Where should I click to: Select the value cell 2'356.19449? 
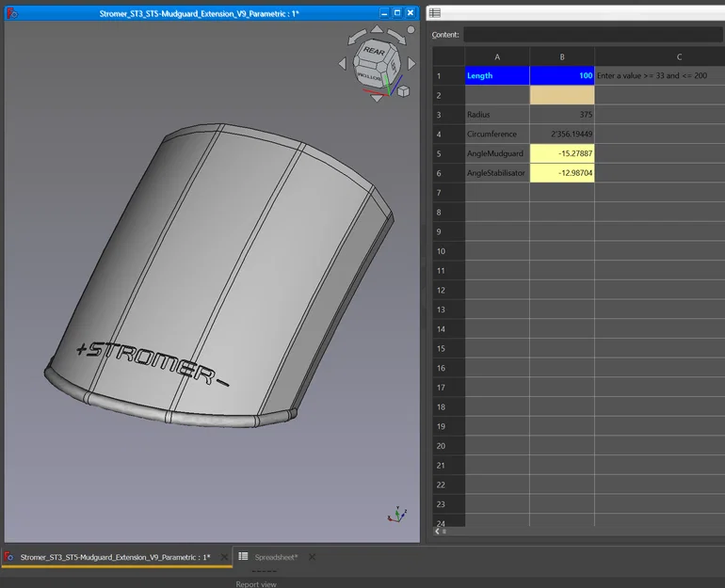[x=562, y=134]
